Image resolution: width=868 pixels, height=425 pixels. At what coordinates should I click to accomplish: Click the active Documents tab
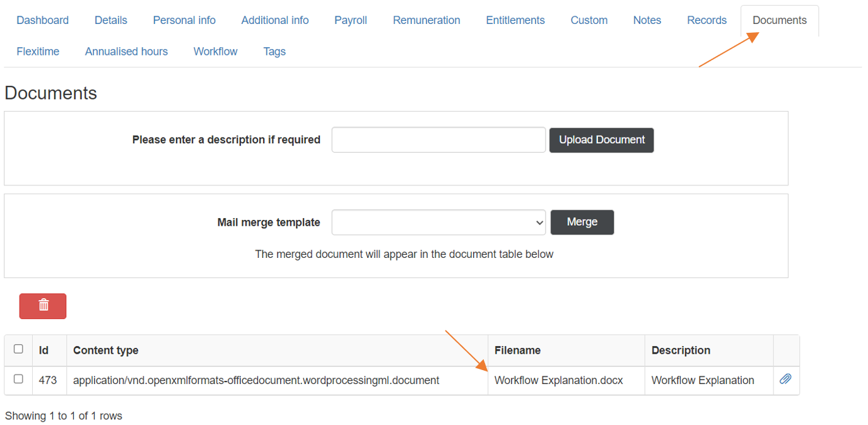pos(780,20)
